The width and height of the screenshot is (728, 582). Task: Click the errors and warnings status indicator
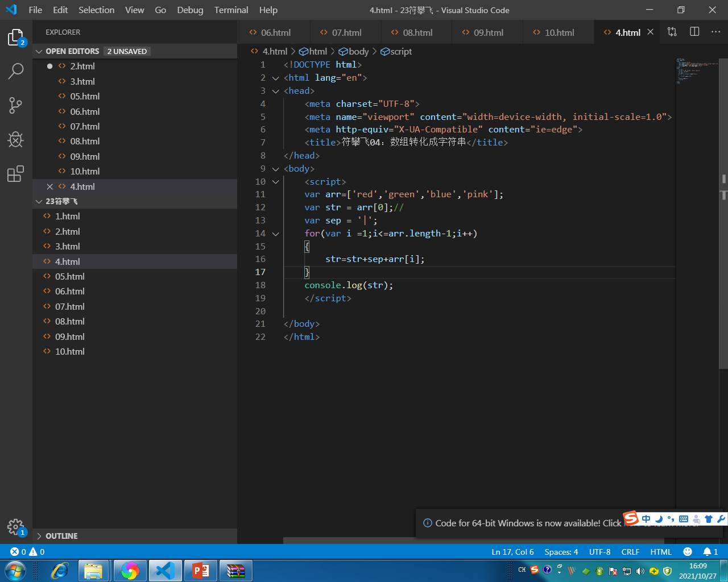[x=27, y=552]
